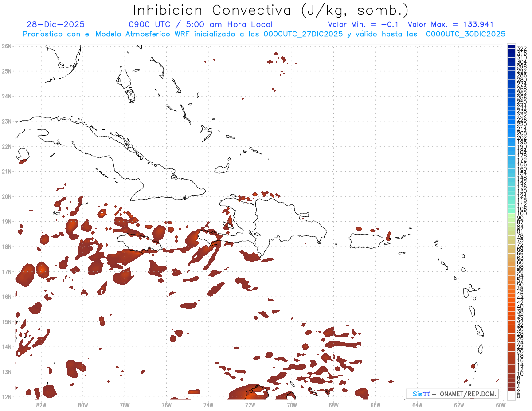Click latitude label '17N'
The width and height of the screenshot is (532, 411).
point(7,271)
